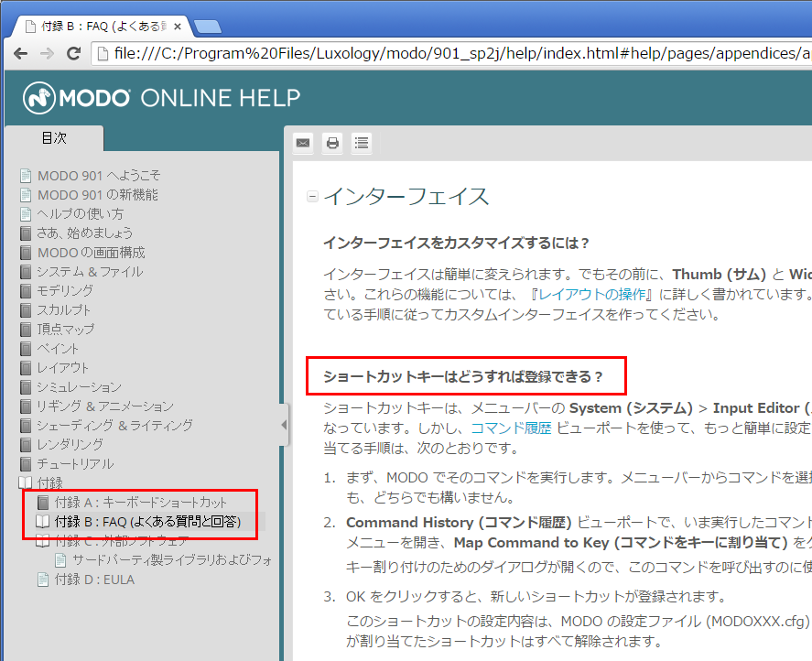Click the MODO logo in the header

[77, 97]
